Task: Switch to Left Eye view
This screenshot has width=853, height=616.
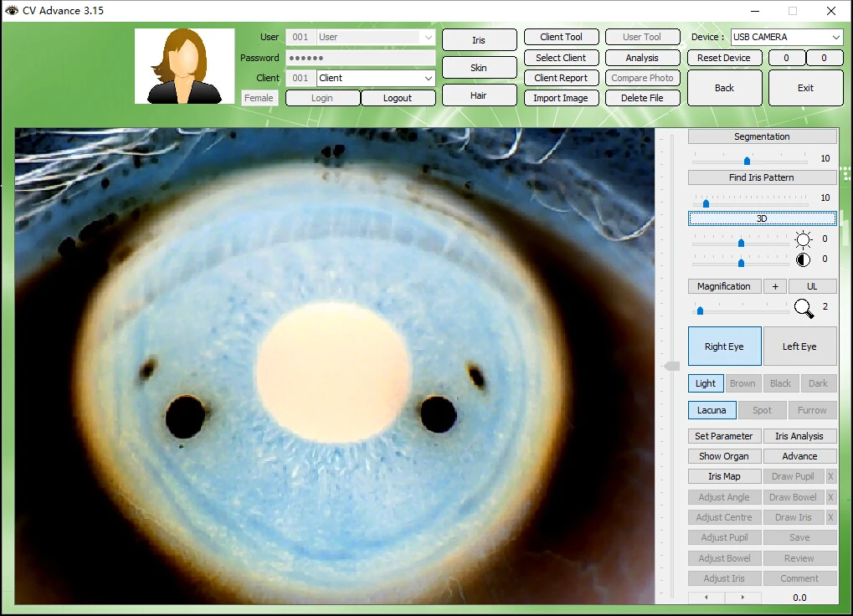Action: point(799,346)
